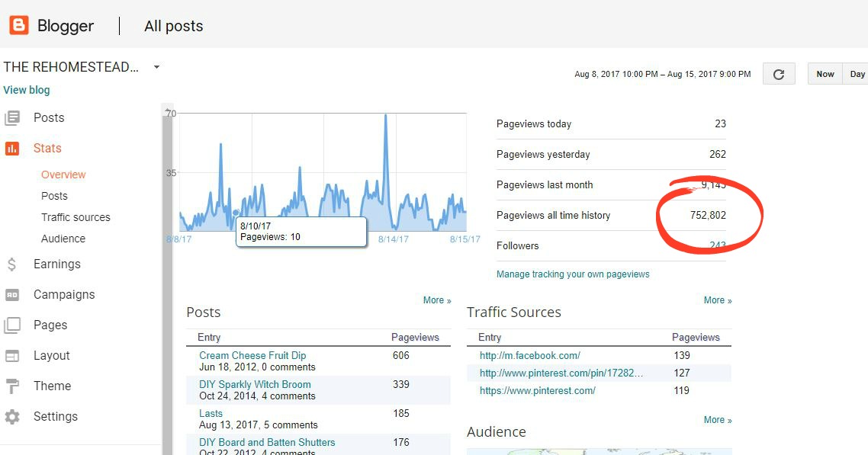Open Cream Cheese Fruit Dip post
868x455 pixels.
(252, 355)
